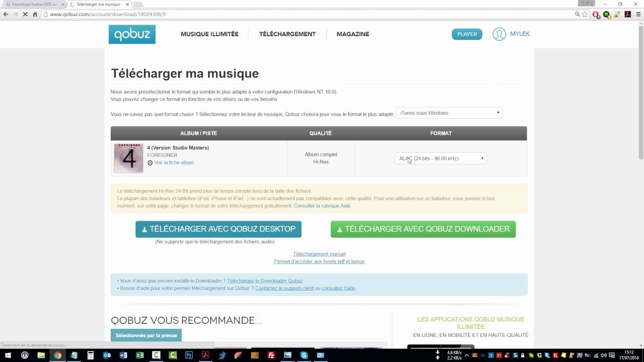Click the Album complet Hi-Res text
This screenshot has height=362, width=644.
321,158
